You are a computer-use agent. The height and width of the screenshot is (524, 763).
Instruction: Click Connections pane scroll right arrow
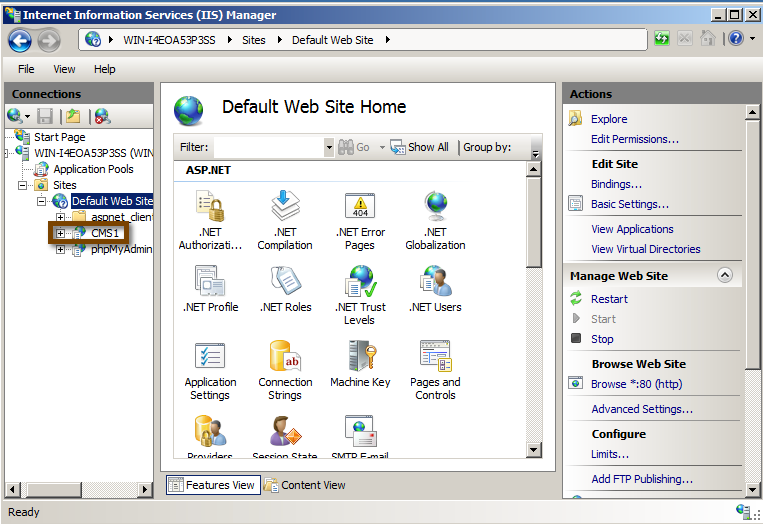[144, 489]
